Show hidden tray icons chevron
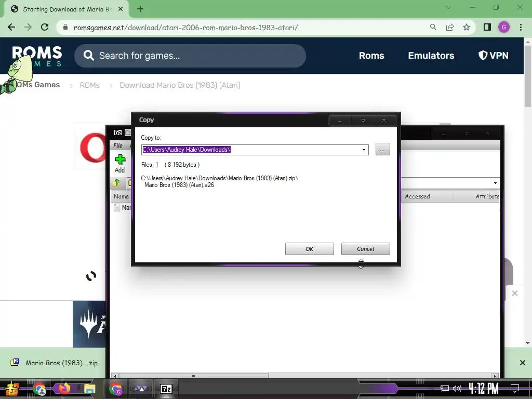The height and width of the screenshot is (399, 532). click(432, 389)
